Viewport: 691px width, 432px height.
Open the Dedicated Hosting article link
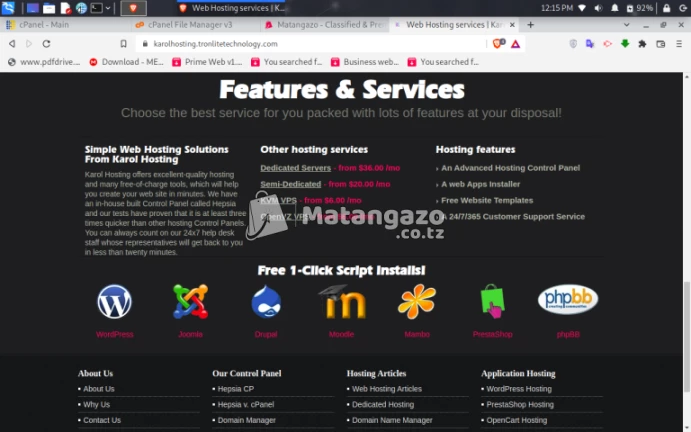pos(383,404)
